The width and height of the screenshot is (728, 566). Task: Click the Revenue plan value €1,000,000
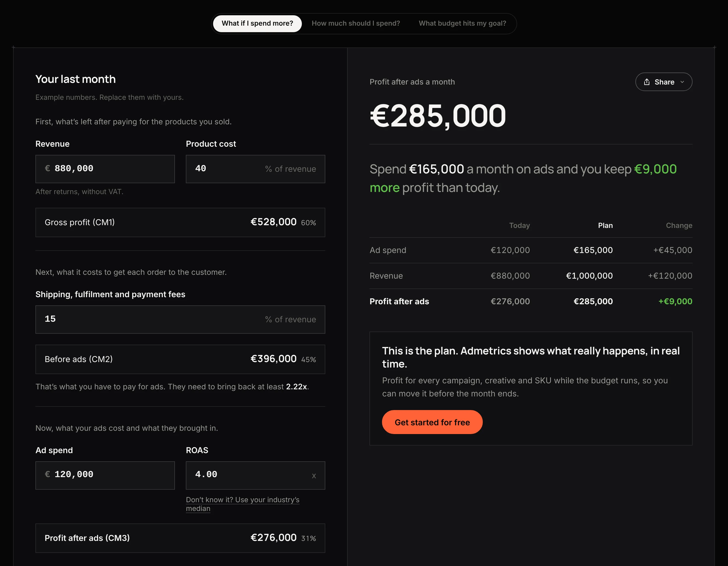589,276
